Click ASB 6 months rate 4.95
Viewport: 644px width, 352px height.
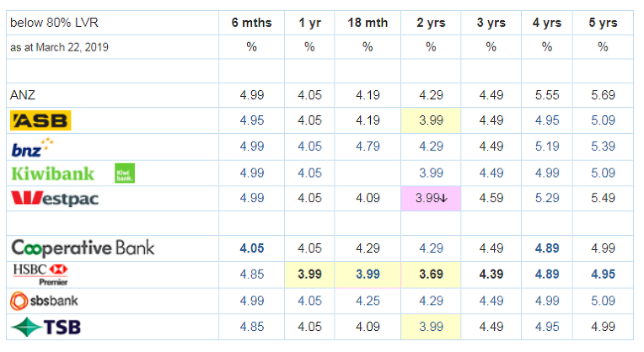(252, 120)
